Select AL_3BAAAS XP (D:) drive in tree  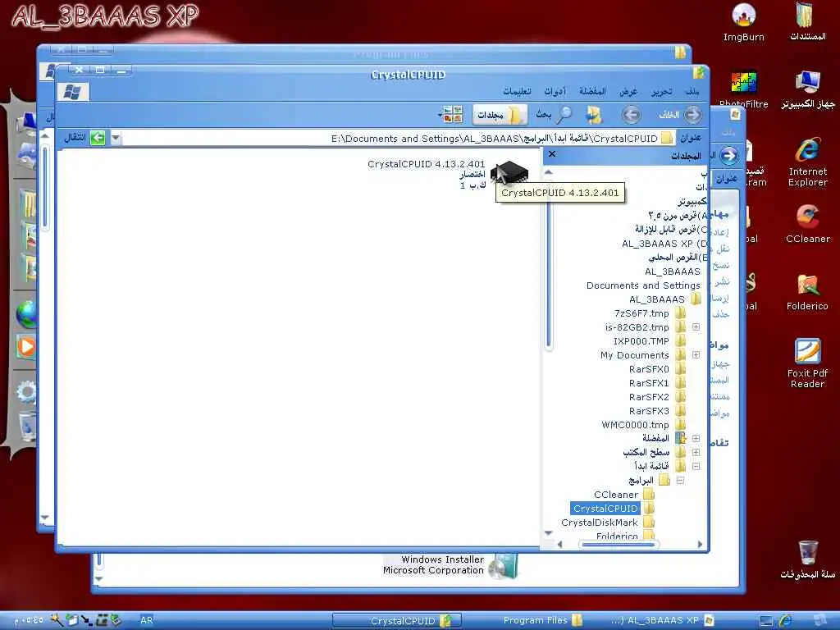664,244
